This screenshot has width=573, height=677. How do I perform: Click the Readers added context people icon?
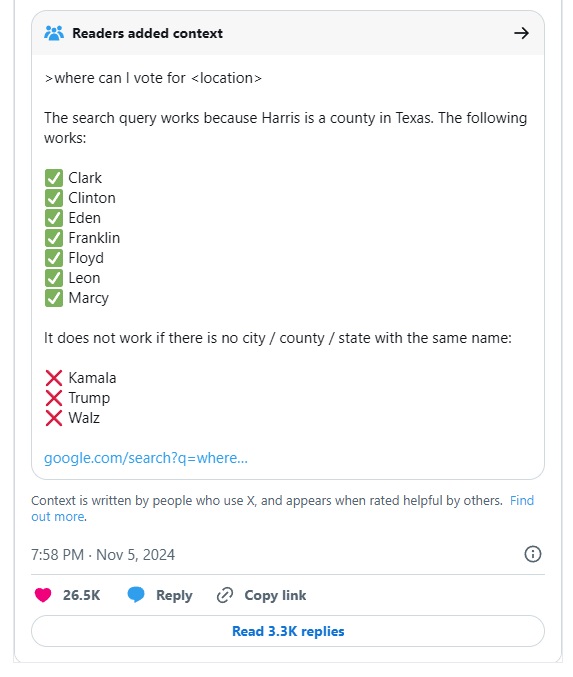click(54, 33)
